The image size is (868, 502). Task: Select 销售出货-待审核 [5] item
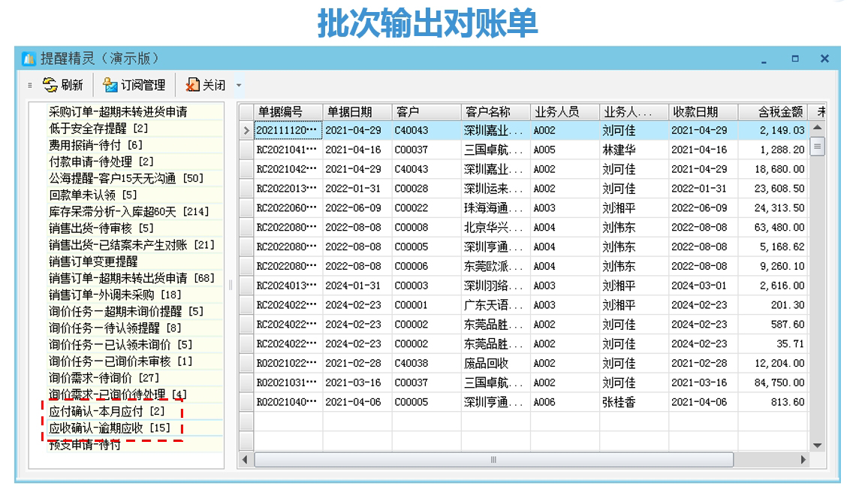(x=101, y=228)
